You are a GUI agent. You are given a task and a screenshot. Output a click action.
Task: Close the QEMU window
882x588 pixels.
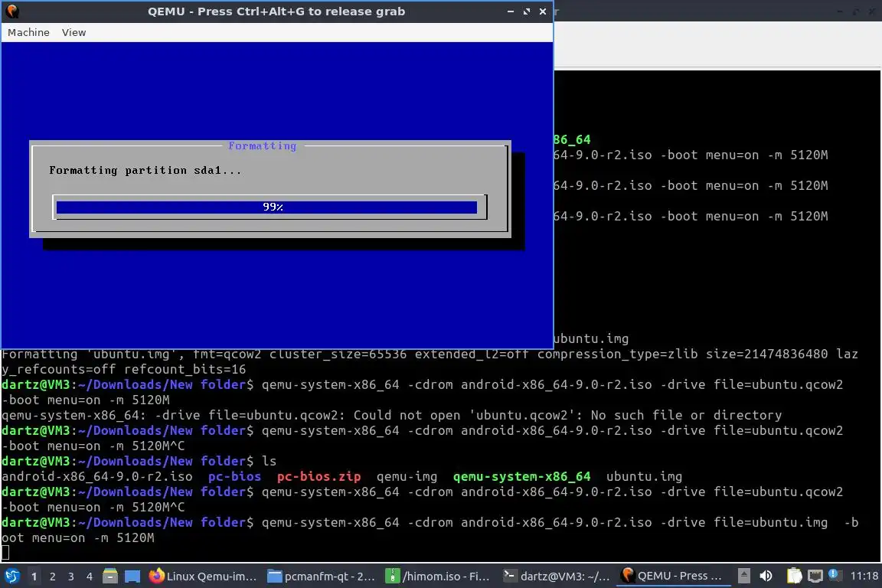543,11
